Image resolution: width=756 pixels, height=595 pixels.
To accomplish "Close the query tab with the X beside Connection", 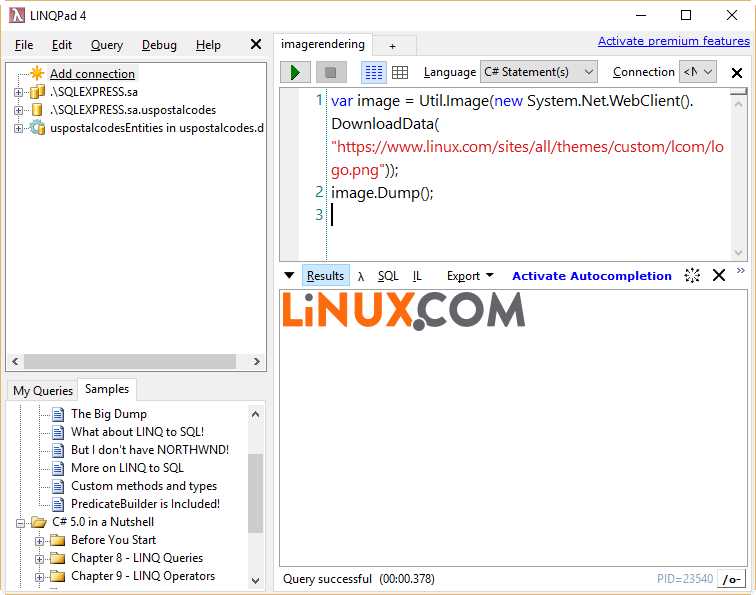I will (x=736, y=73).
